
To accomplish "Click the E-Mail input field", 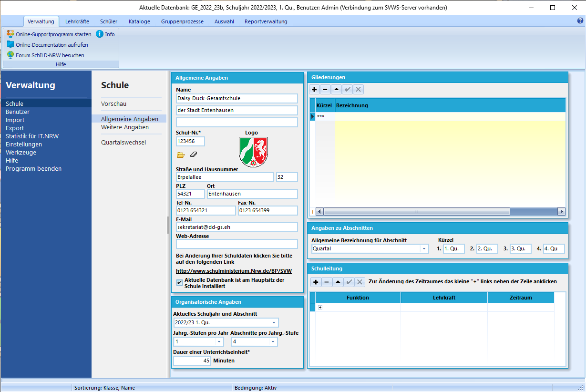I will 237,227.
